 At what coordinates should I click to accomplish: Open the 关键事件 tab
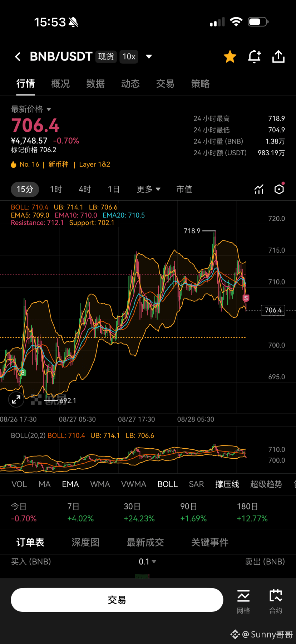210,542
